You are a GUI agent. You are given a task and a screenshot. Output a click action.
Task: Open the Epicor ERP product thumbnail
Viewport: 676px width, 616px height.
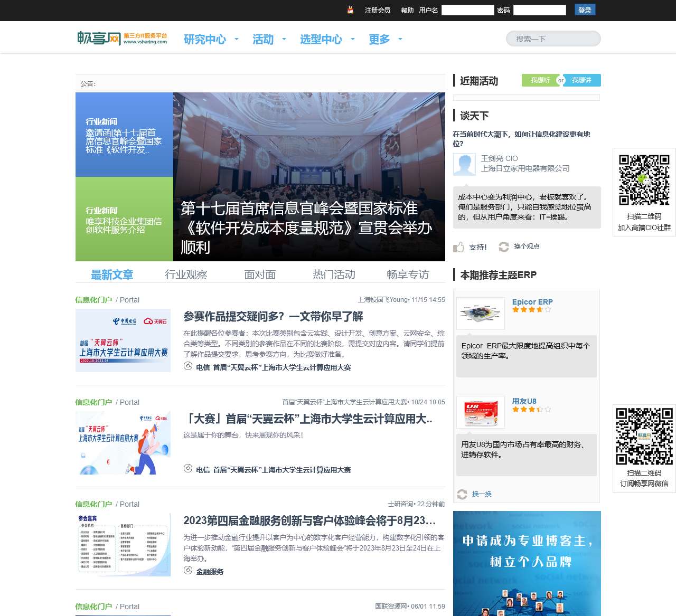click(x=481, y=314)
